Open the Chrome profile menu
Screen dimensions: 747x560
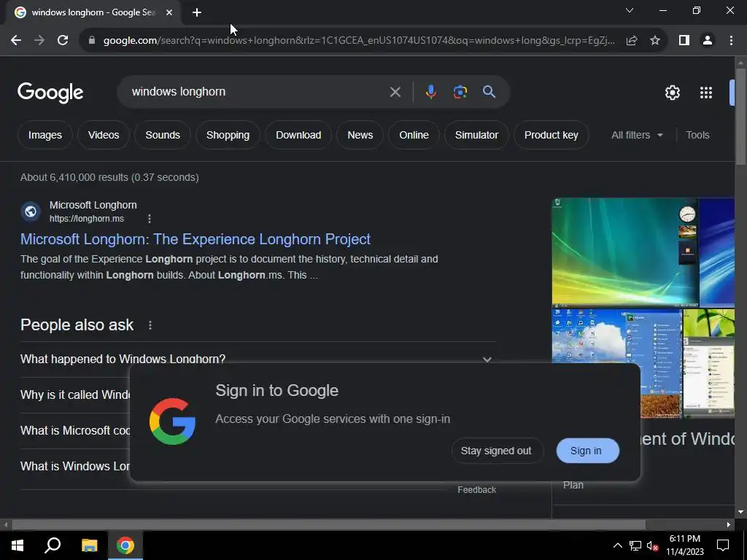pyautogui.click(x=708, y=41)
